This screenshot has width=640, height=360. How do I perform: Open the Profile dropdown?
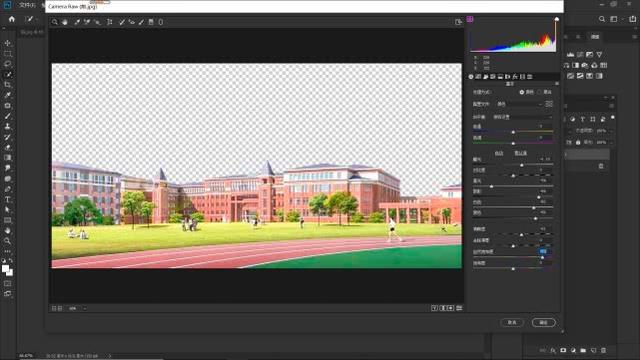pos(519,104)
